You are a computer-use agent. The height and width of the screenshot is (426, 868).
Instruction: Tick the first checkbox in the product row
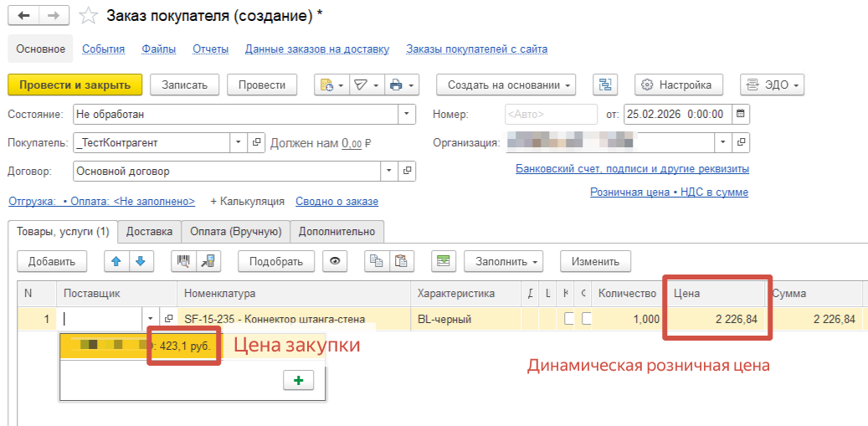coord(569,319)
